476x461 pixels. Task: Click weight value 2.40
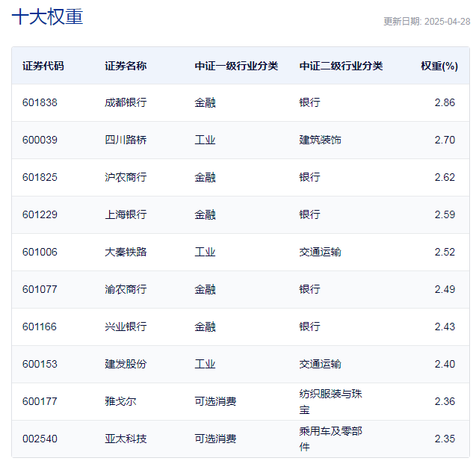pyautogui.click(x=445, y=364)
